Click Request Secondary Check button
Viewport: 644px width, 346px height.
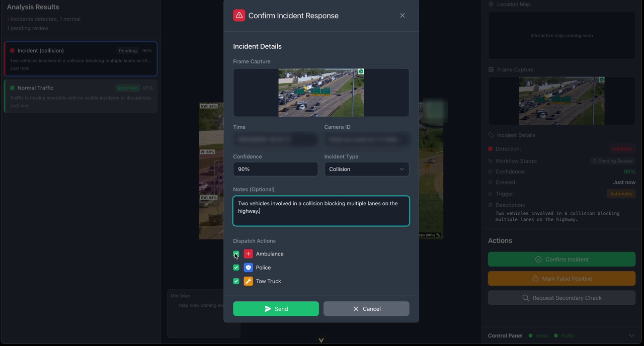coord(561,298)
